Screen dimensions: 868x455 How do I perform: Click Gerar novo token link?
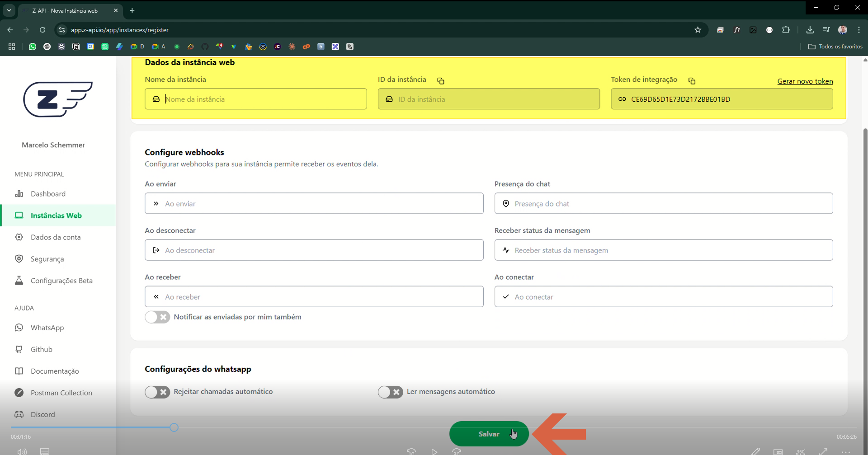[805, 81]
